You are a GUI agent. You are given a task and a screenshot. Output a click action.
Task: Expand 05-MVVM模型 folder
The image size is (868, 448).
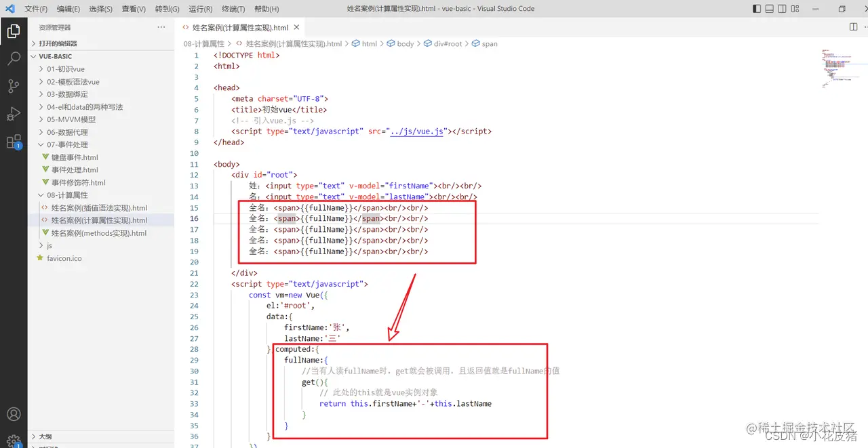(x=101, y=119)
